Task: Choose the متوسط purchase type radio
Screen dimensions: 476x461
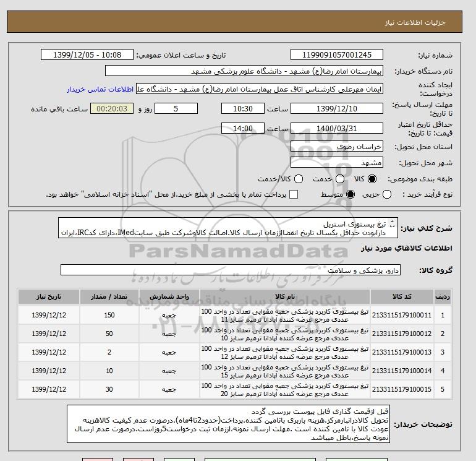Action: [351, 194]
